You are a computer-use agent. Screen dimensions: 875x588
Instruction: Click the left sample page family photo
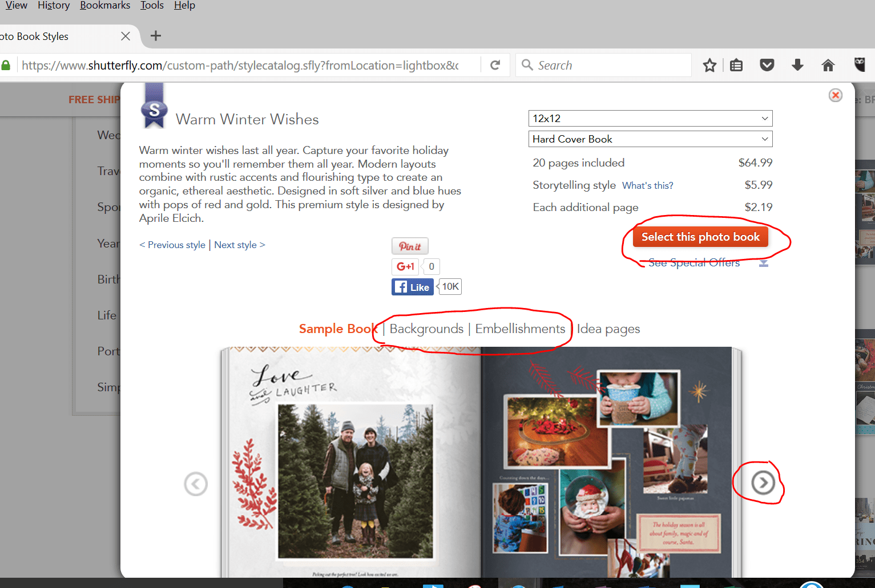tap(355, 482)
